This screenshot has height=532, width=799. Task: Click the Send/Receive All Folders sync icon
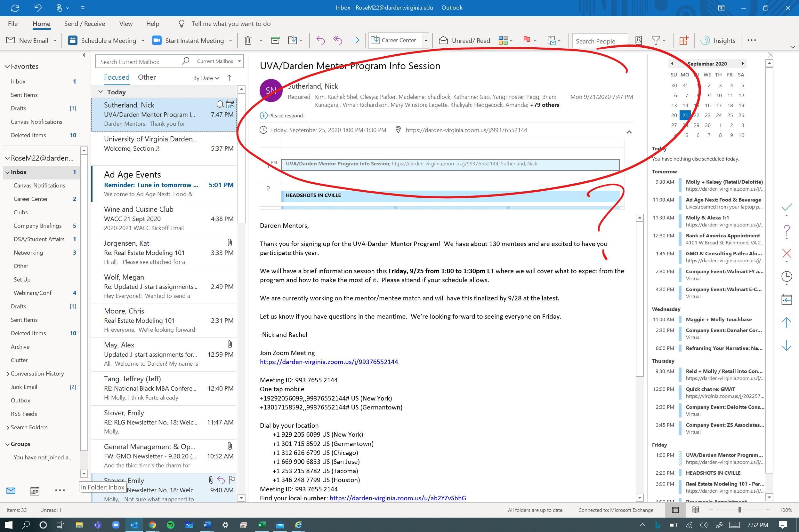coord(15,8)
